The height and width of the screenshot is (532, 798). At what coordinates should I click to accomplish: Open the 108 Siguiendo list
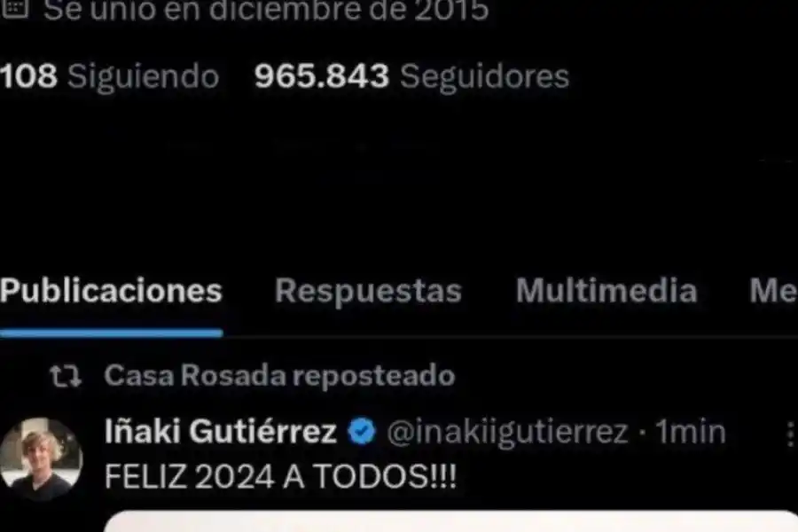109,76
